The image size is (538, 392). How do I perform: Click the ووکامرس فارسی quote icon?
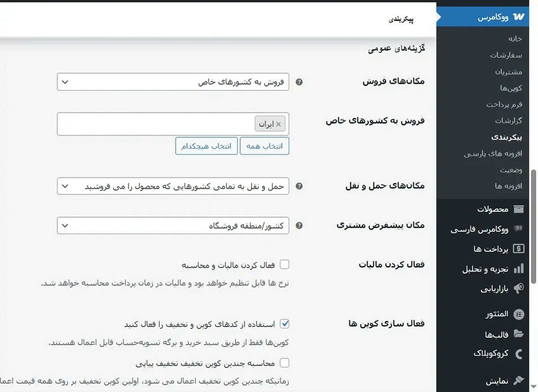519,229
